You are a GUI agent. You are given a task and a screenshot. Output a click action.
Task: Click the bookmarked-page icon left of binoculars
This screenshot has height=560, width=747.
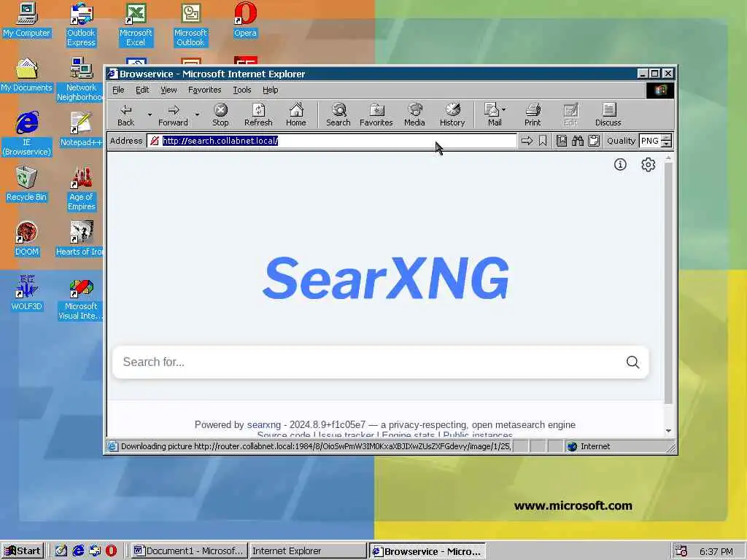[562, 141]
